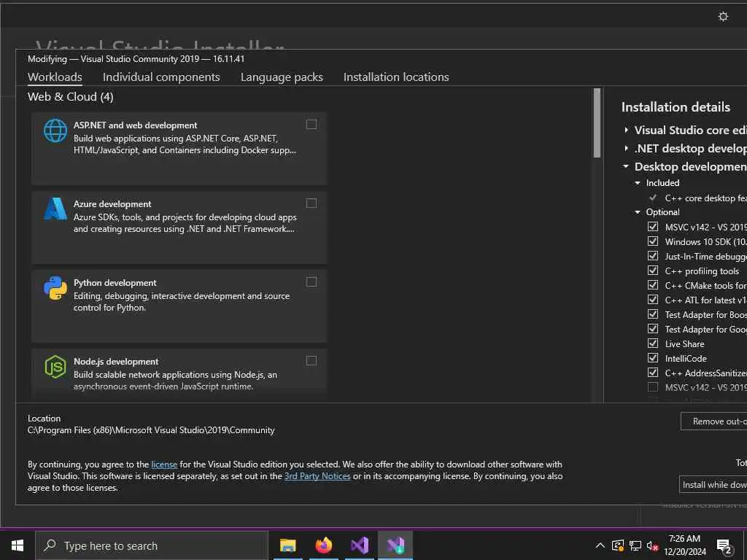
Task: Open Visual Studio from the taskbar
Action: [x=360, y=545]
